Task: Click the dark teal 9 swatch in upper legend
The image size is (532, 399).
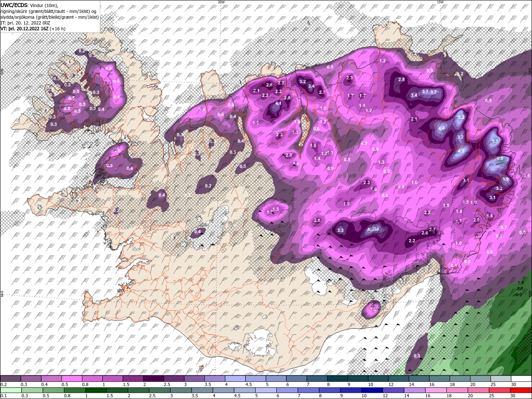Action: pos(357,379)
